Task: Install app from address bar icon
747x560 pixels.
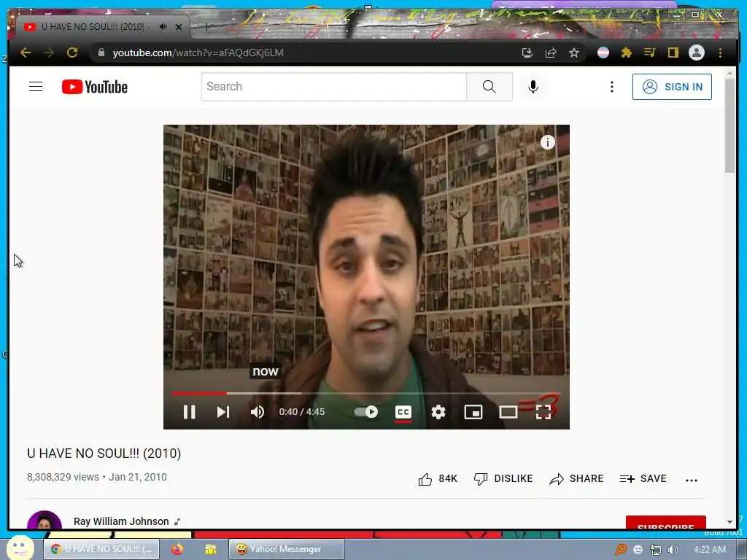Action: click(527, 52)
